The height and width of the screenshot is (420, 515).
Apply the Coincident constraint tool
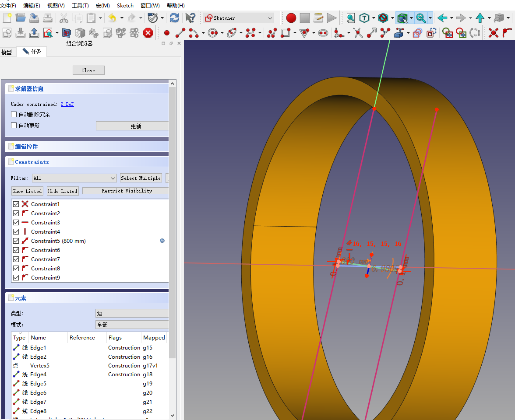[493, 33]
